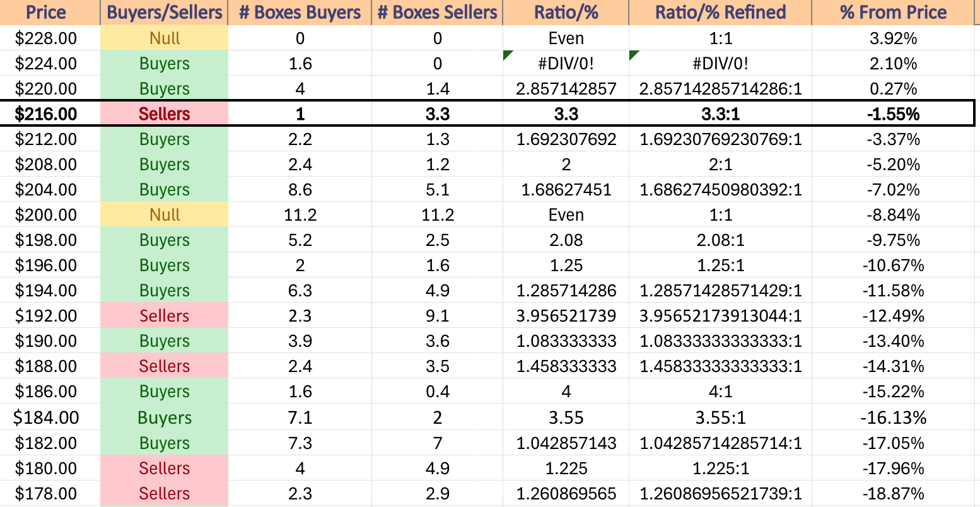Click the 5.1 boxes sellers cell
The height and width of the screenshot is (507, 980).
(437, 190)
